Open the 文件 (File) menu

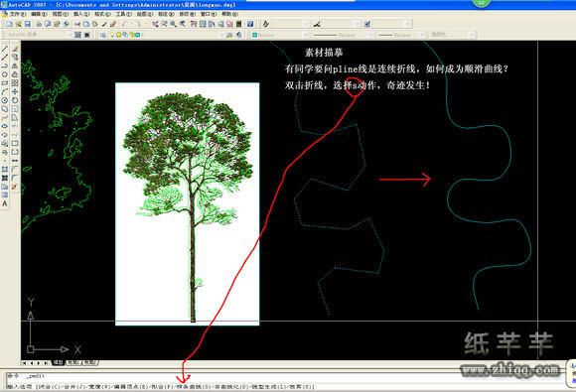tap(17, 14)
